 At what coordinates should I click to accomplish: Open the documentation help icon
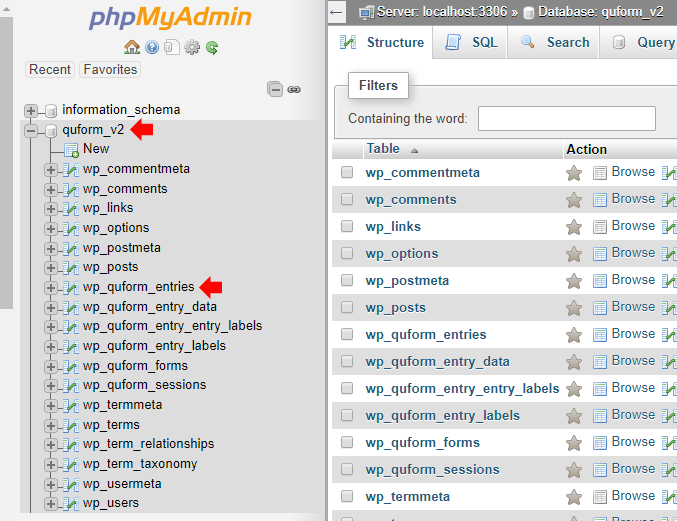[152, 47]
